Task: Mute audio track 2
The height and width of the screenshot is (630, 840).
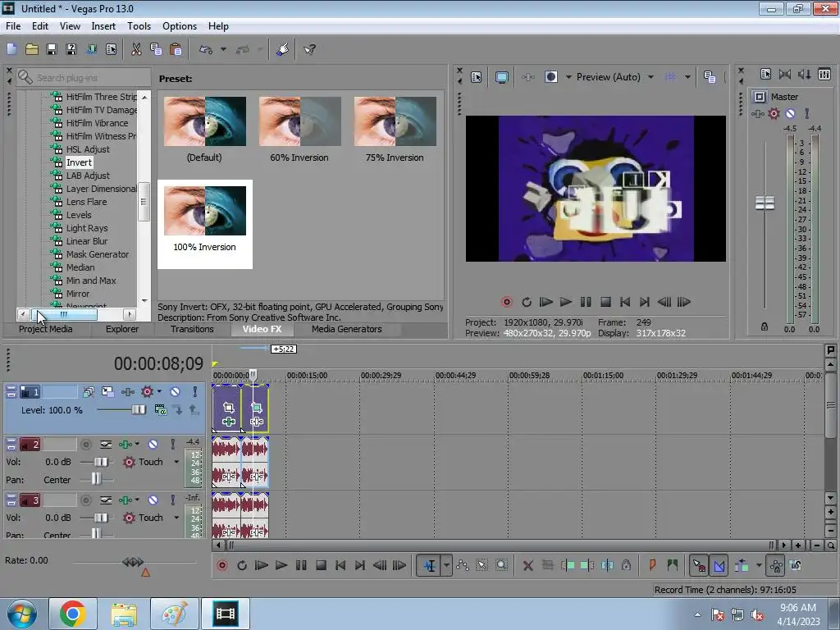Action: [153, 444]
